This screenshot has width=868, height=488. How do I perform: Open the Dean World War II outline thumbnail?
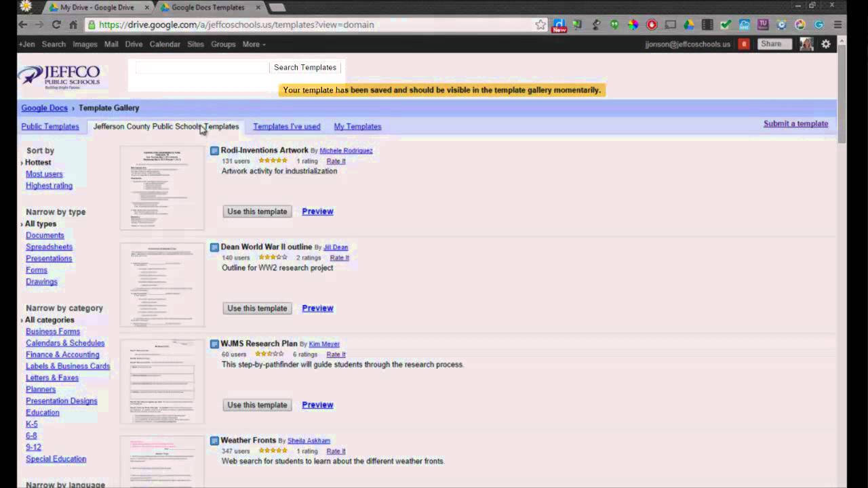point(162,285)
